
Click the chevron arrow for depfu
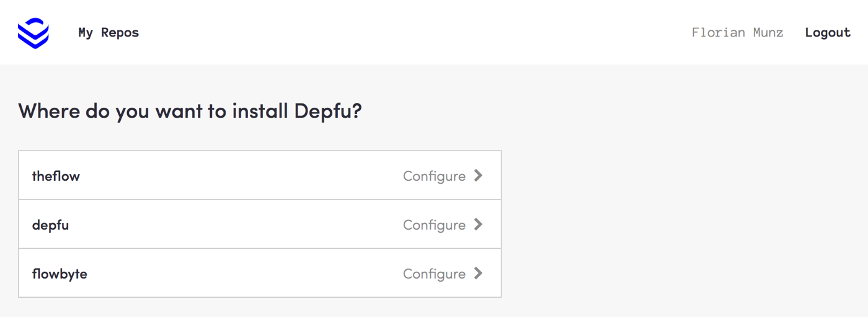478,224
